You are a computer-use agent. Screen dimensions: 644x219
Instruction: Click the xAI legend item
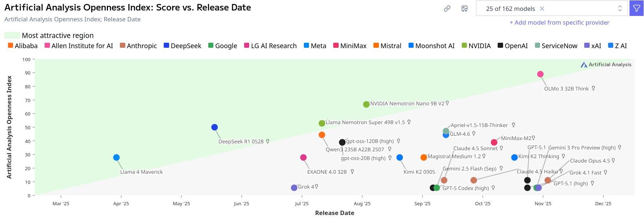pos(593,46)
